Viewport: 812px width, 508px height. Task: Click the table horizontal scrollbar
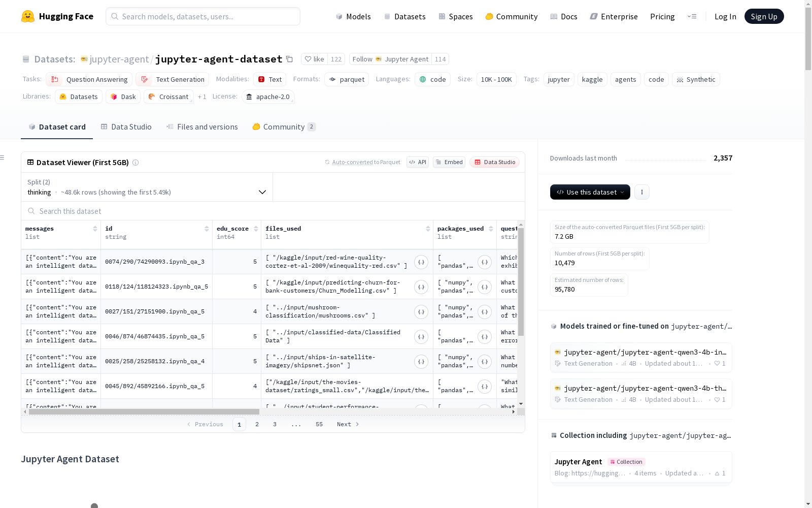point(144,411)
